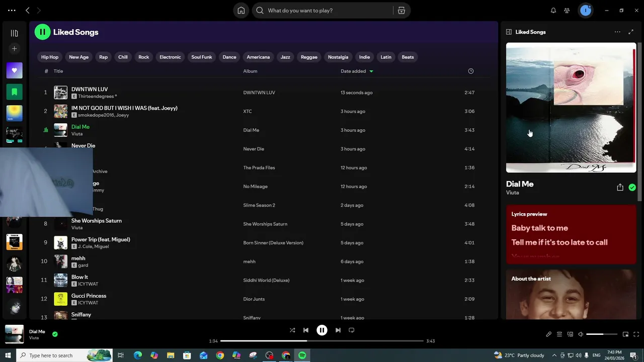Viewport: 644px width, 362px height.
Task: Create a new playlist with plus icon
Action: coord(14,49)
